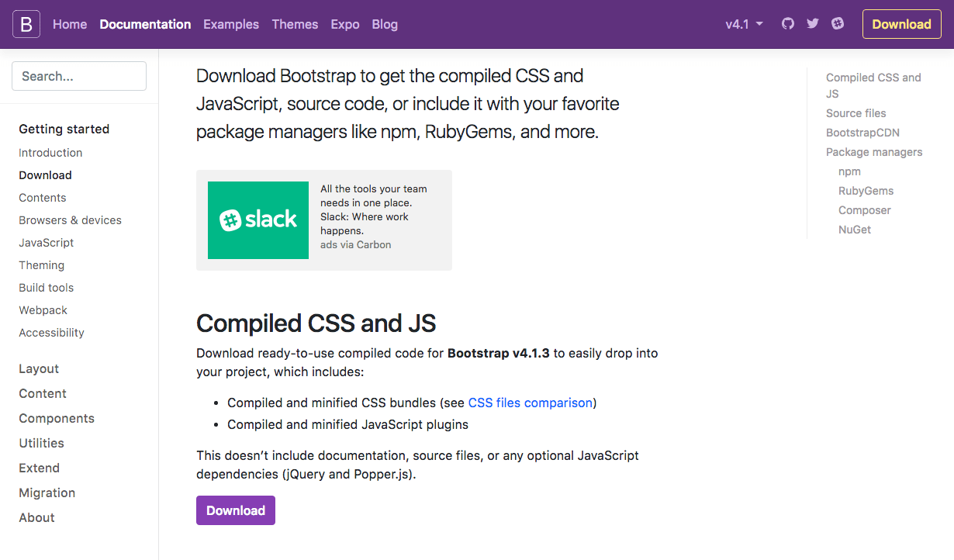The image size is (954, 560).
Task: Jump to the NuGet section
Action: [x=854, y=230]
